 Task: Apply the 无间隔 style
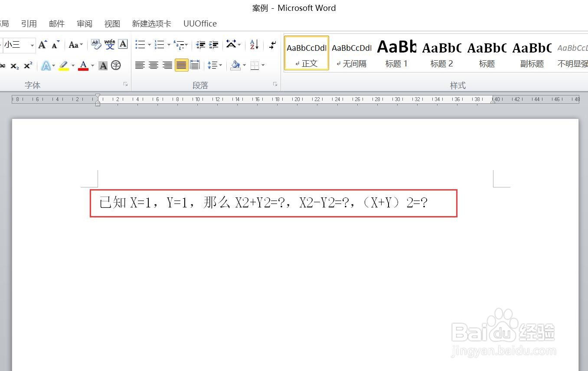click(352, 53)
